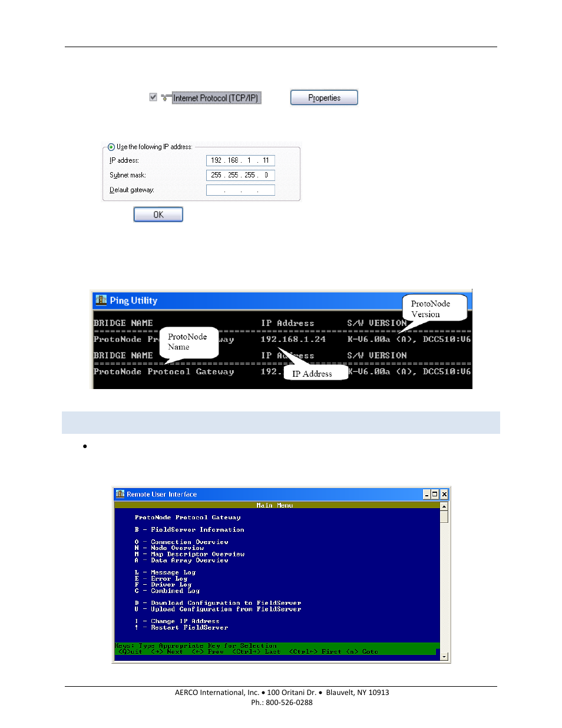Viewport: 562px width, 728px height.
Task: Click the Ping Utility title icon
Action: [x=101, y=300]
